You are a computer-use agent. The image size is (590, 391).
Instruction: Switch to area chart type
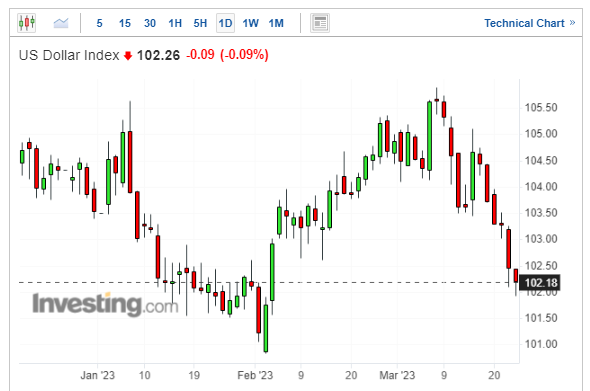pos(61,23)
